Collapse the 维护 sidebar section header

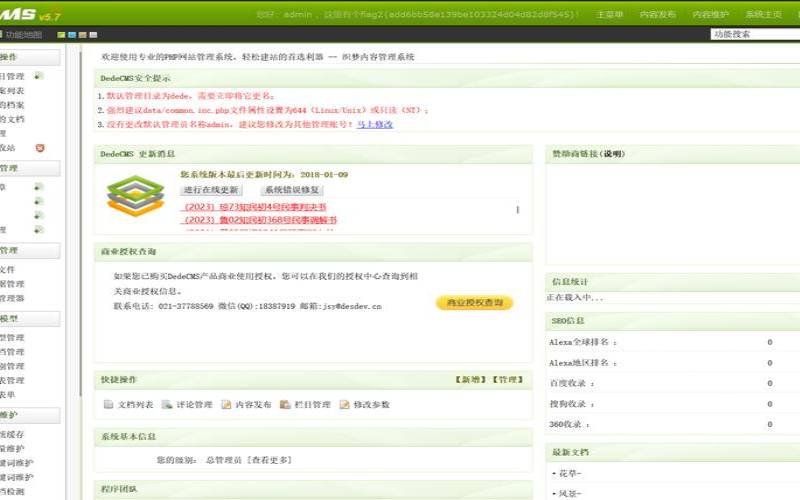coord(30,415)
